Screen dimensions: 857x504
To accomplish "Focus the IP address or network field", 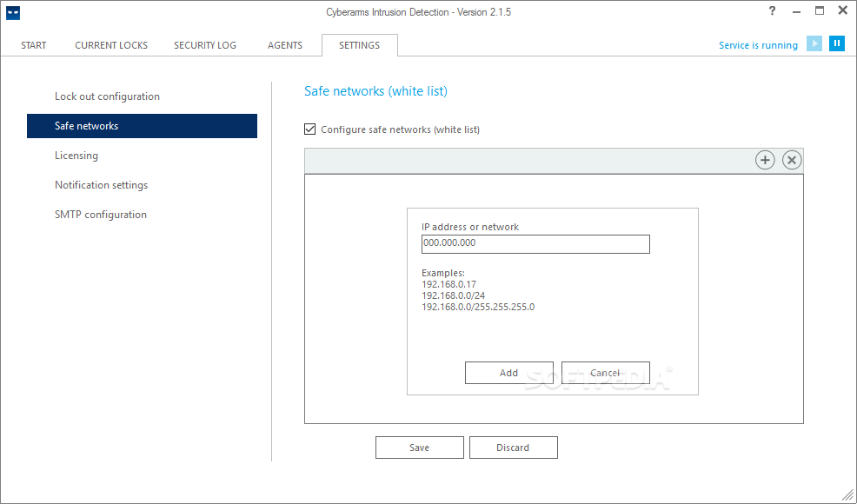I will click(535, 244).
